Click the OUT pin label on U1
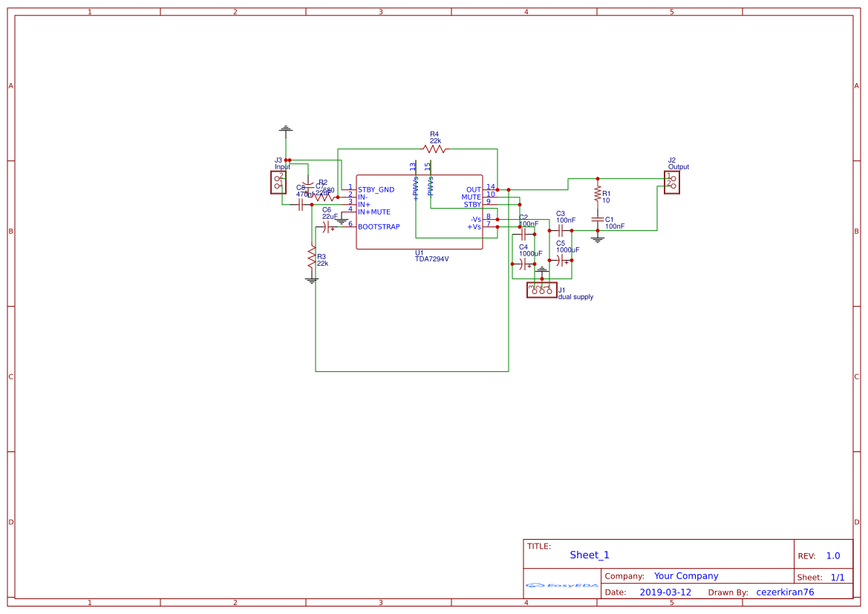This screenshot has width=868, height=614. pyautogui.click(x=474, y=190)
